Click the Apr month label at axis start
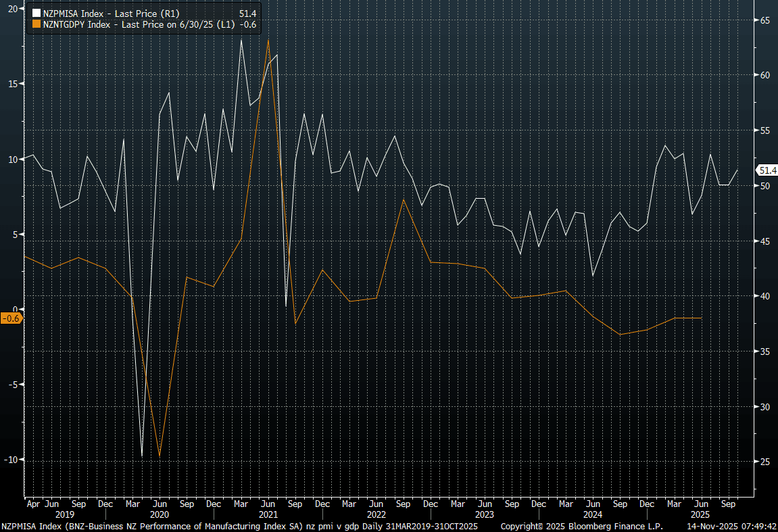 [32, 504]
